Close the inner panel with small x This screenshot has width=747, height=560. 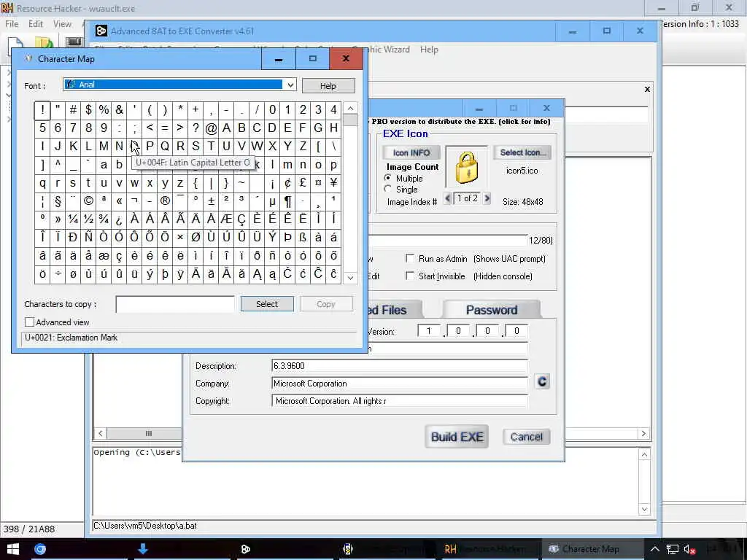coord(647,89)
